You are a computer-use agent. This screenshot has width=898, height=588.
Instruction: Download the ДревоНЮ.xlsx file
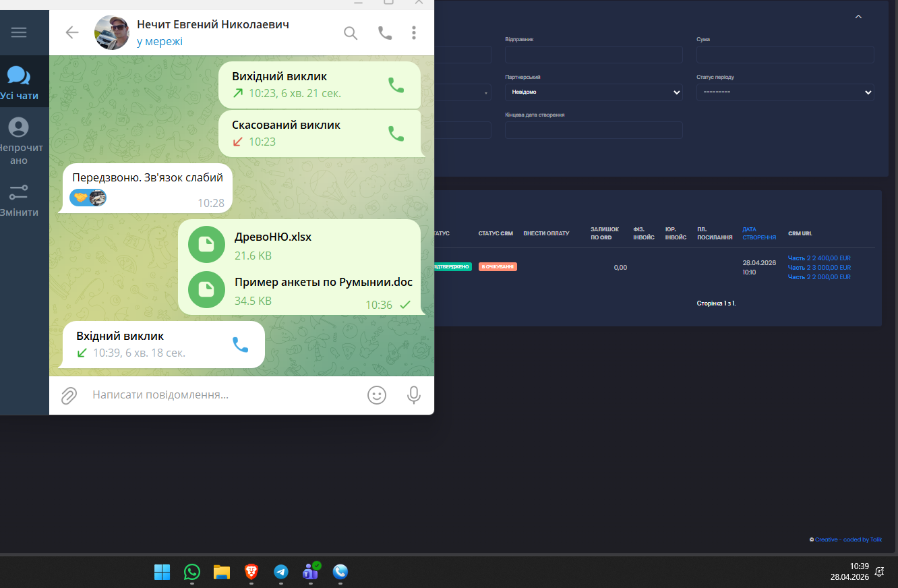click(x=206, y=245)
